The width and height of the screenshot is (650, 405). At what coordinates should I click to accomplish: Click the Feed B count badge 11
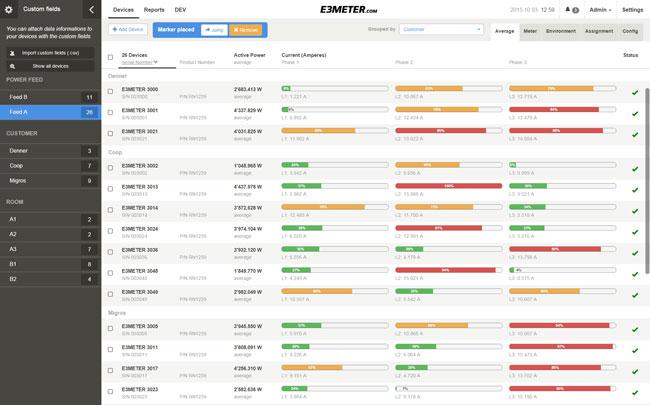[x=90, y=97]
